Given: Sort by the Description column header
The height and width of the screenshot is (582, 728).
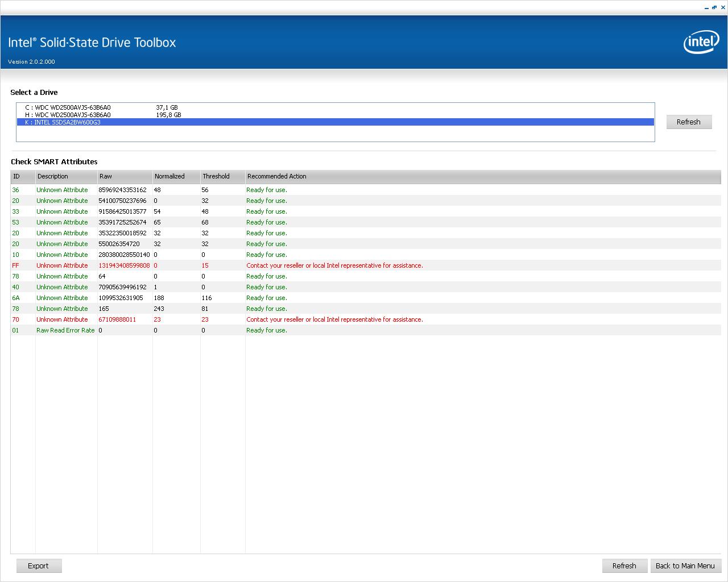Looking at the screenshot, I should tap(66, 176).
